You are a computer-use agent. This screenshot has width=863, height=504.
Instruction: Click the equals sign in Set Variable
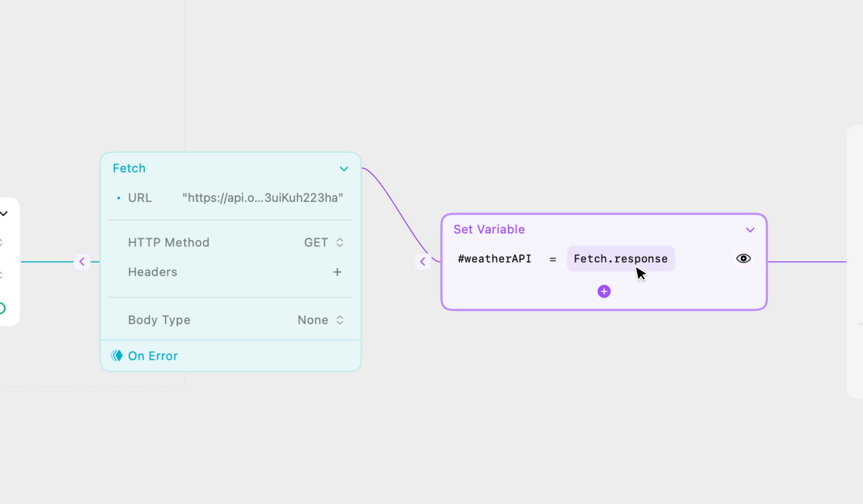[552, 259]
